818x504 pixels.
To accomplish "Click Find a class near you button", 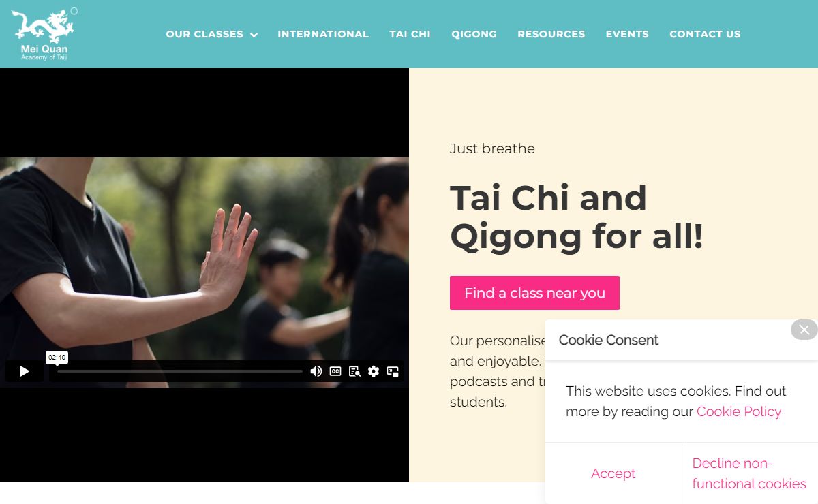I will tap(534, 293).
